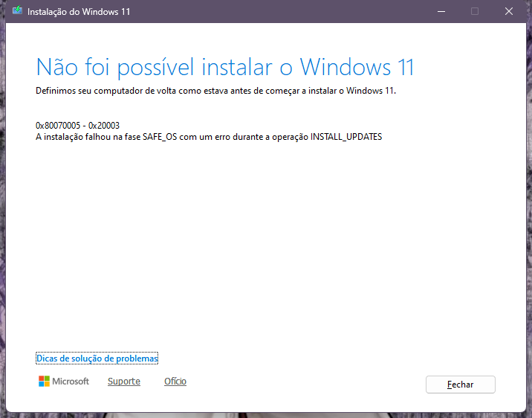The width and height of the screenshot is (532, 418).
Task: Click the Microsoft logo
Action: (x=64, y=382)
